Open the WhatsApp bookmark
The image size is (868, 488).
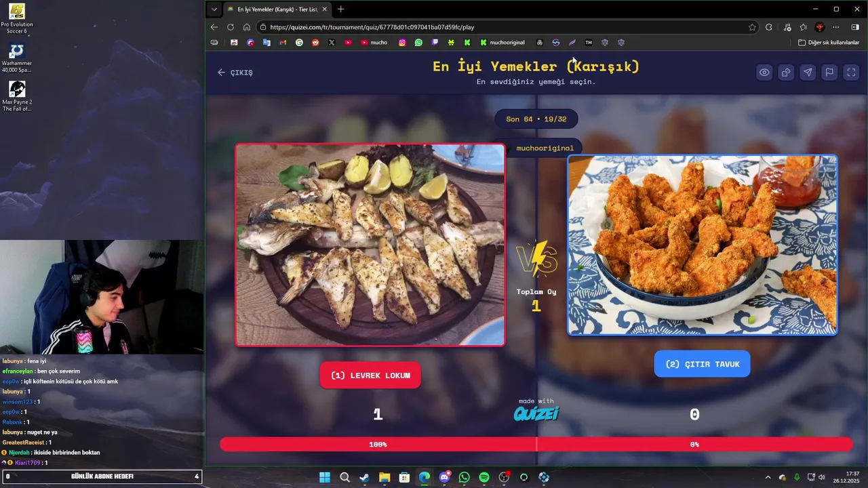pos(418,43)
